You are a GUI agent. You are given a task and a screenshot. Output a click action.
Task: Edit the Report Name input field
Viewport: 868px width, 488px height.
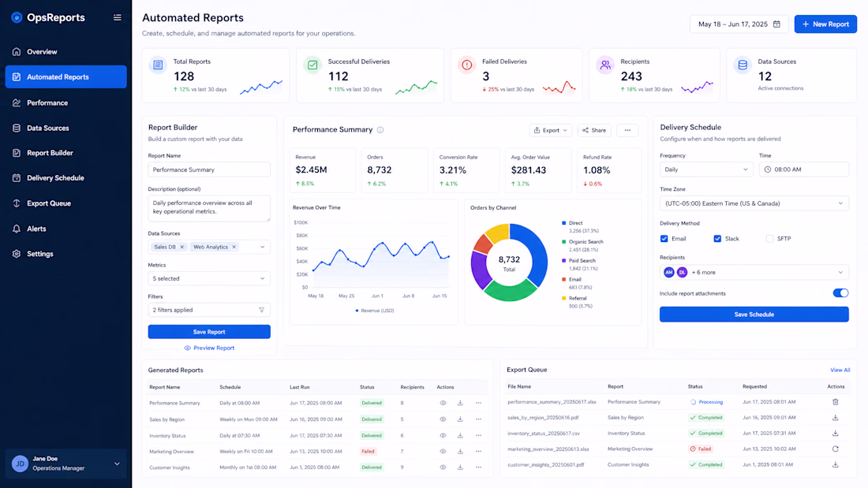[209, 169]
